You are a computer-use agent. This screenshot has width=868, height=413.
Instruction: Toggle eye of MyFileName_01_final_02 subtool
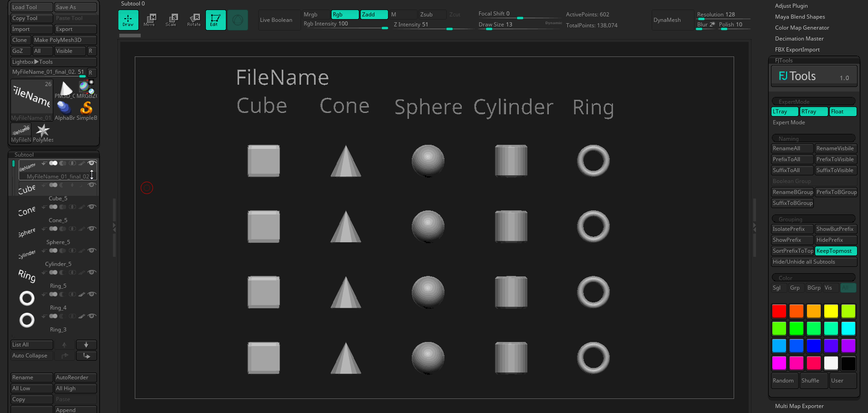pyautogui.click(x=92, y=163)
